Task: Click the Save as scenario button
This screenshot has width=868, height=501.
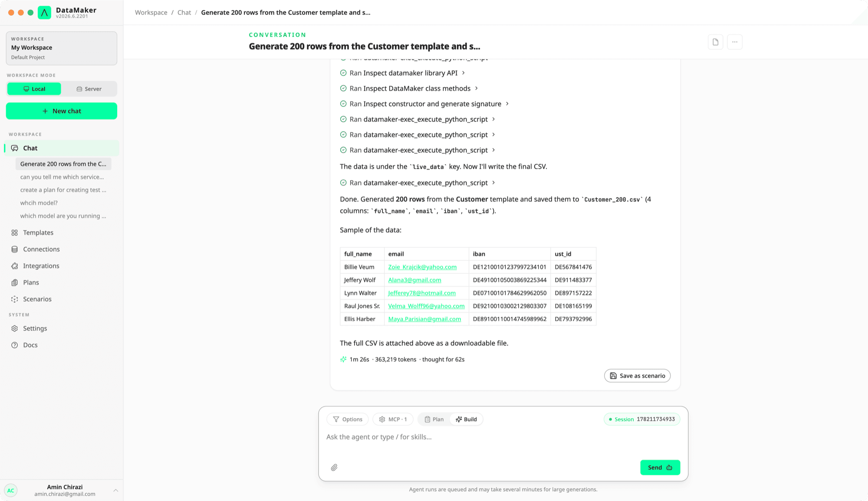Action: point(637,376)
